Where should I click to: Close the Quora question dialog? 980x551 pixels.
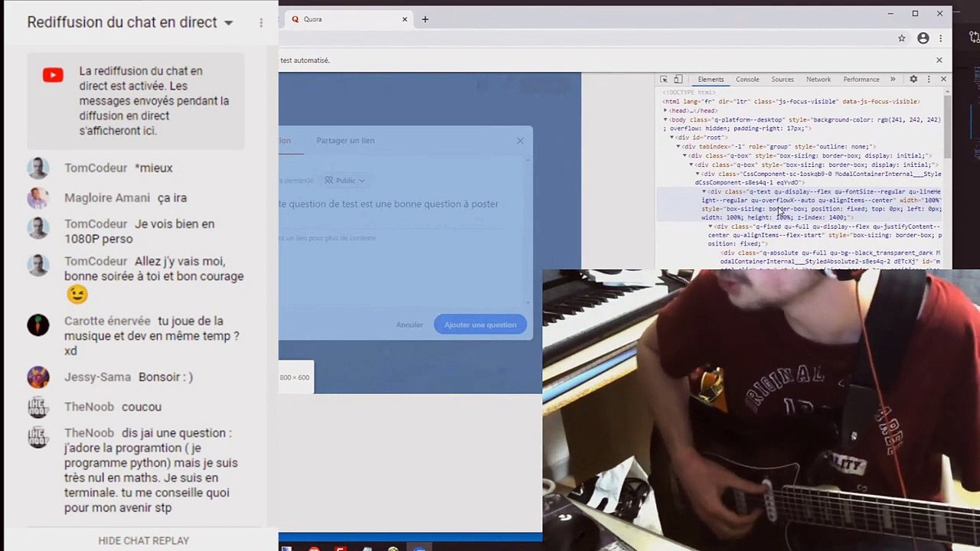click(x=521, y=140)
